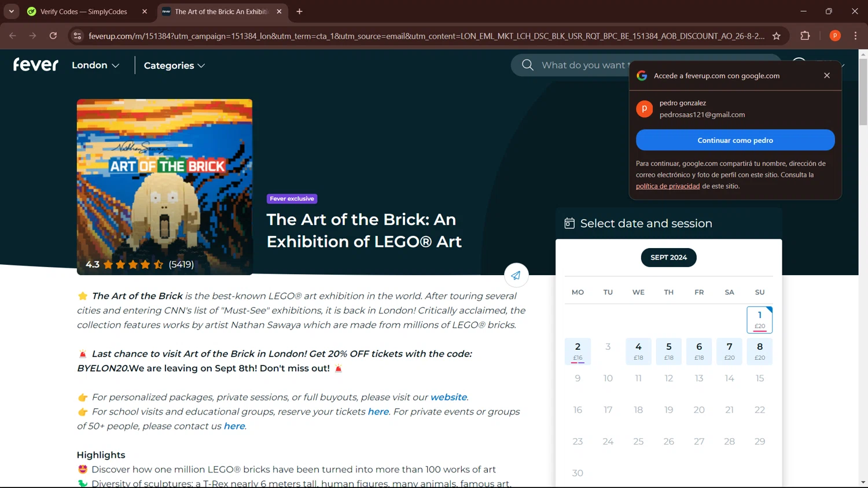Screen dimensions: 868x488
Task: Close the Google sign-in popup
Action: pyautogui.click(x=827, y=76)
